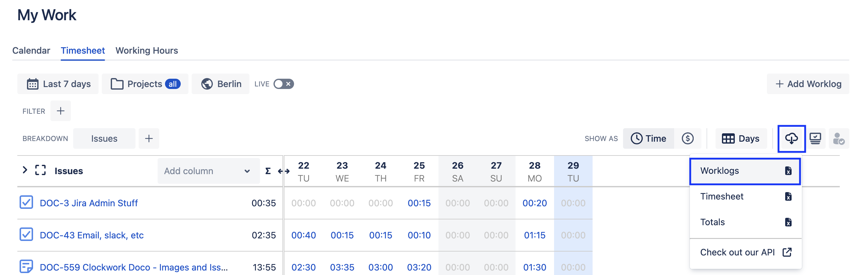Viewport: 868px width, 275px height.
Task: Click the user approval icon
Action: [x=839, y=138]
